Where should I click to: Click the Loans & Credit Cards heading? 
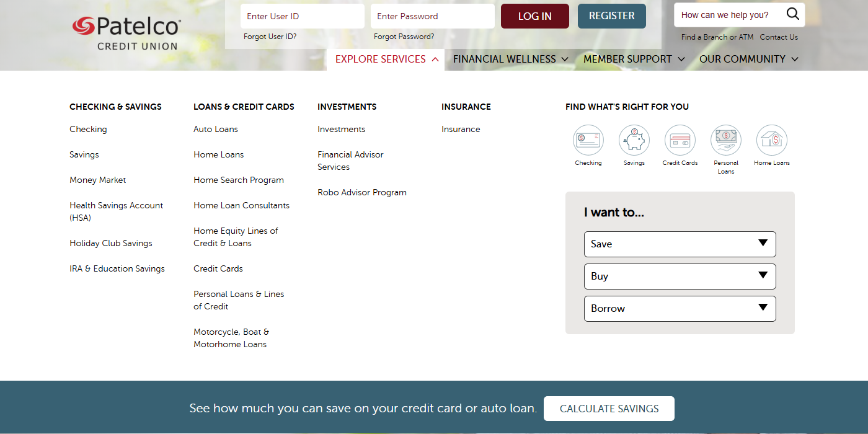click(x=244, y=107)
